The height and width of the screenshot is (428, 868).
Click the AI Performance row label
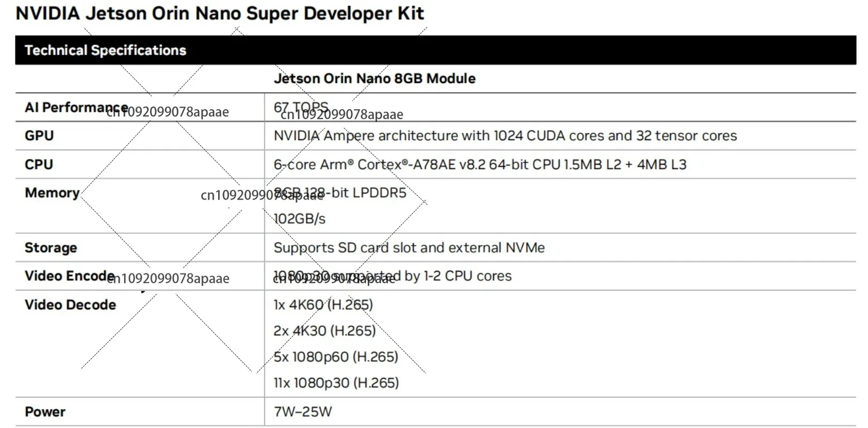(76, 108)
